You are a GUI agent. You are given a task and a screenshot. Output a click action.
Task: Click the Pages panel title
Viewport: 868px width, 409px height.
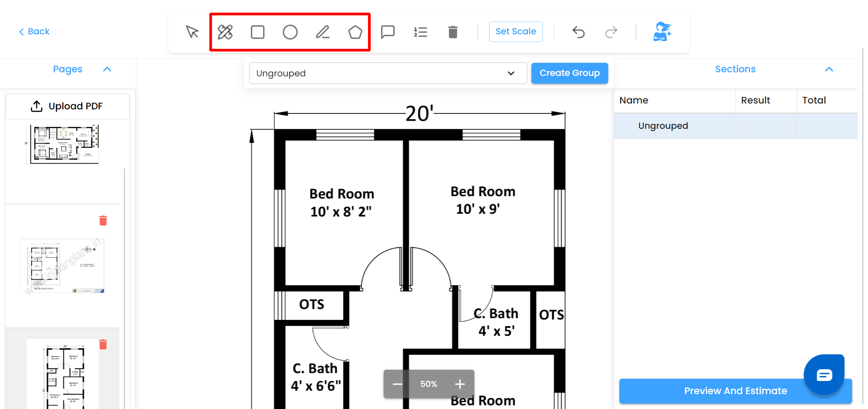[68, 69]
